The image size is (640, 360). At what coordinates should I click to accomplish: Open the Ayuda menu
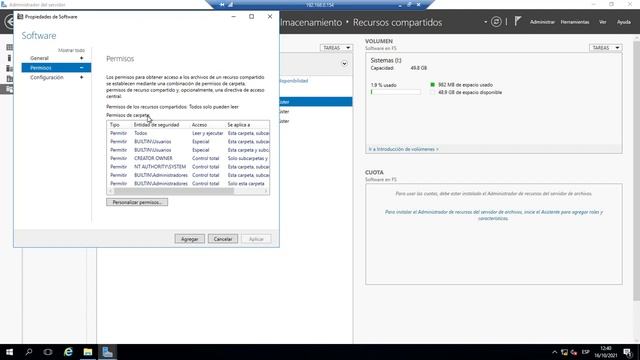pyautogui.click(x=624, y=22)
